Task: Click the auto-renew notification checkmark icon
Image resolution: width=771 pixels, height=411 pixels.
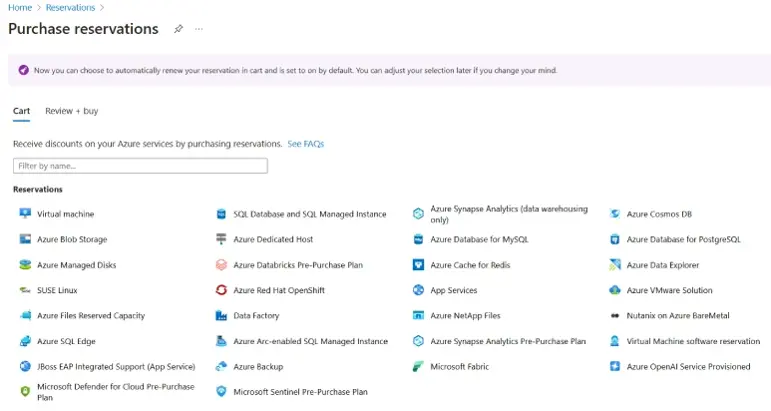Action: coord(24,70)
